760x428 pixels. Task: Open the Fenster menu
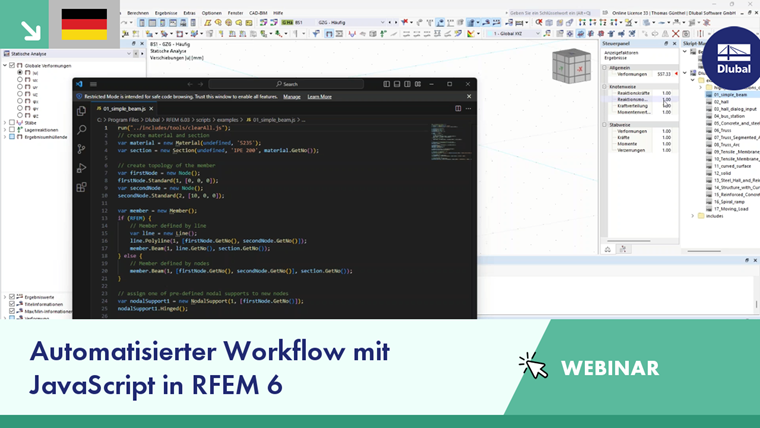(236, 13)
